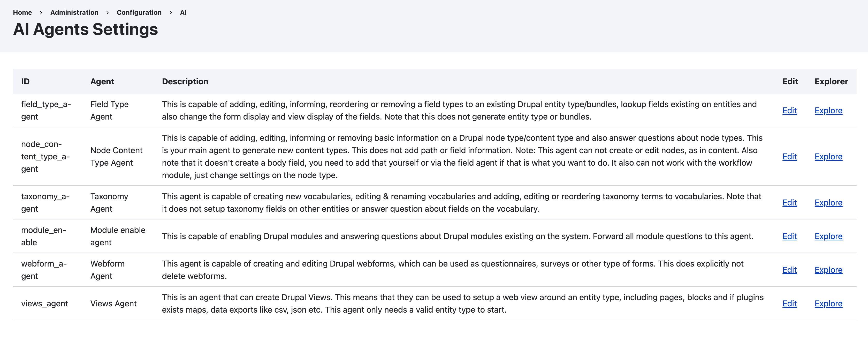Viewport: 868px width, 339px height.
Task: Edit the Views Agent
Action: click(789, 304)
